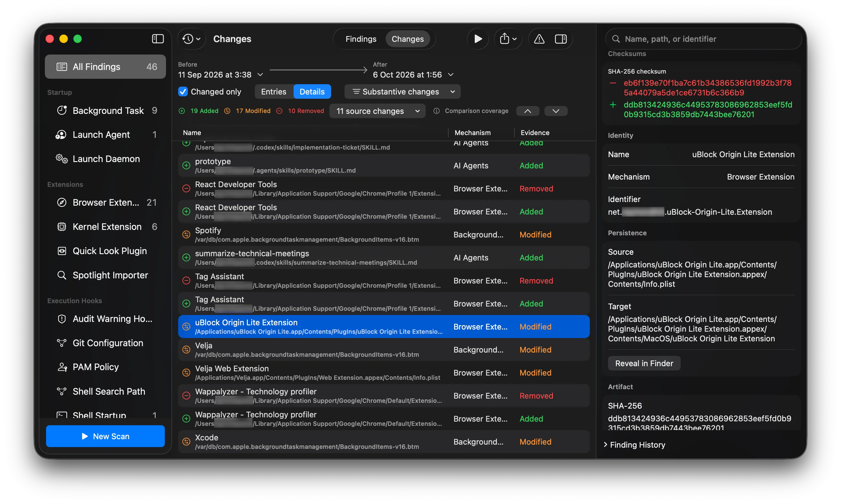Run scan with the play button

pyautogui.click(x=478, y=39)
